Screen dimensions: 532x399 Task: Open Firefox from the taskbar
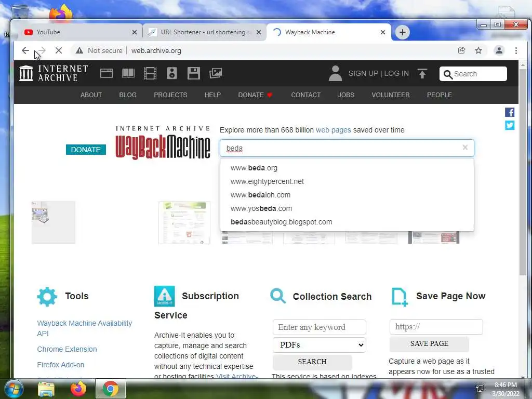78,389
